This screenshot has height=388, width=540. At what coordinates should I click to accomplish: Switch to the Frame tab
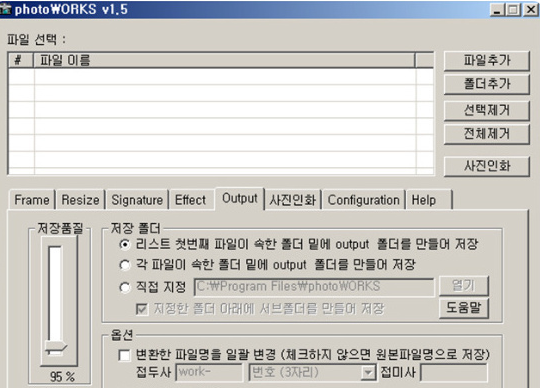32,200
